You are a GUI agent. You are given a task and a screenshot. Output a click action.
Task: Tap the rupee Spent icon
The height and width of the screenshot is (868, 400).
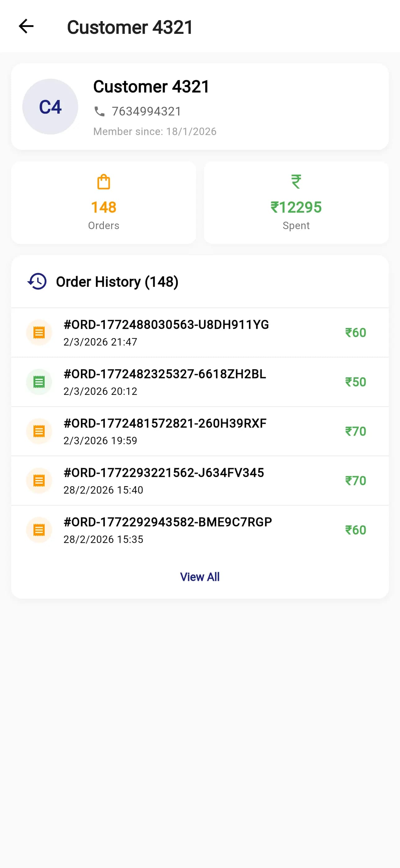(x=296, y=182)
